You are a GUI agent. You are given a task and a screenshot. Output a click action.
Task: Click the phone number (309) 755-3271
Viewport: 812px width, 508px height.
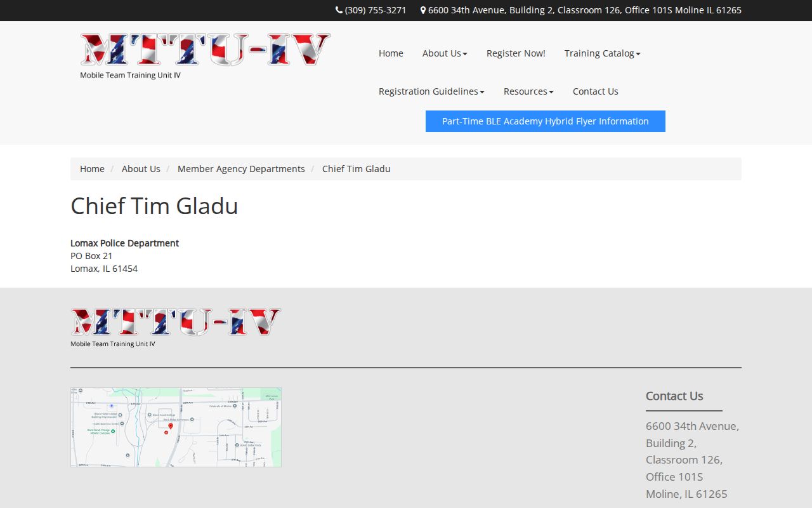[x=376, y=10]
